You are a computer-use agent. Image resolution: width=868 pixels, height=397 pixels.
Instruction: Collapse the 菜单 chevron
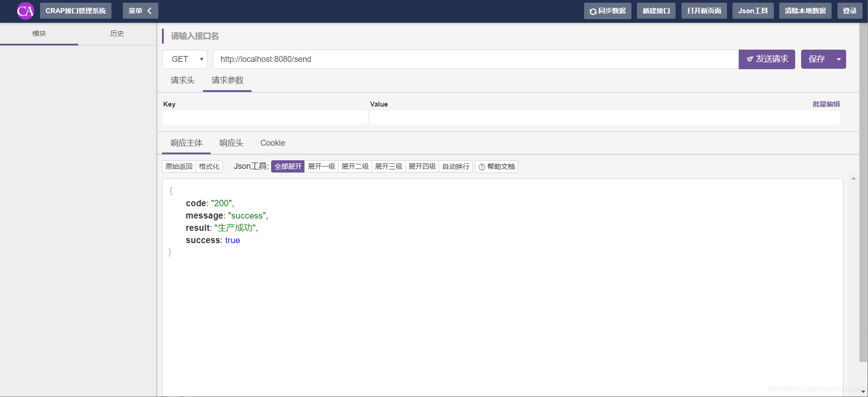pos(149,11)
